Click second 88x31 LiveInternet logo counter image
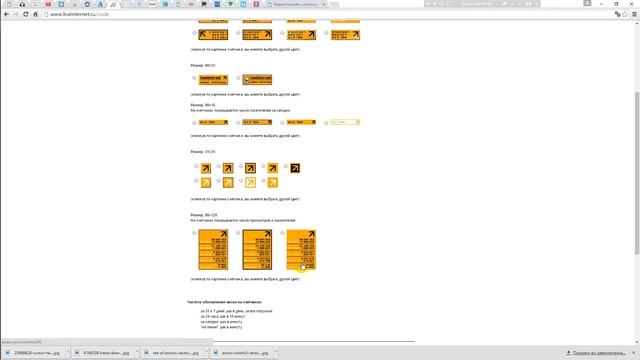The image size is (640, 360). click(x=257, y=80)
